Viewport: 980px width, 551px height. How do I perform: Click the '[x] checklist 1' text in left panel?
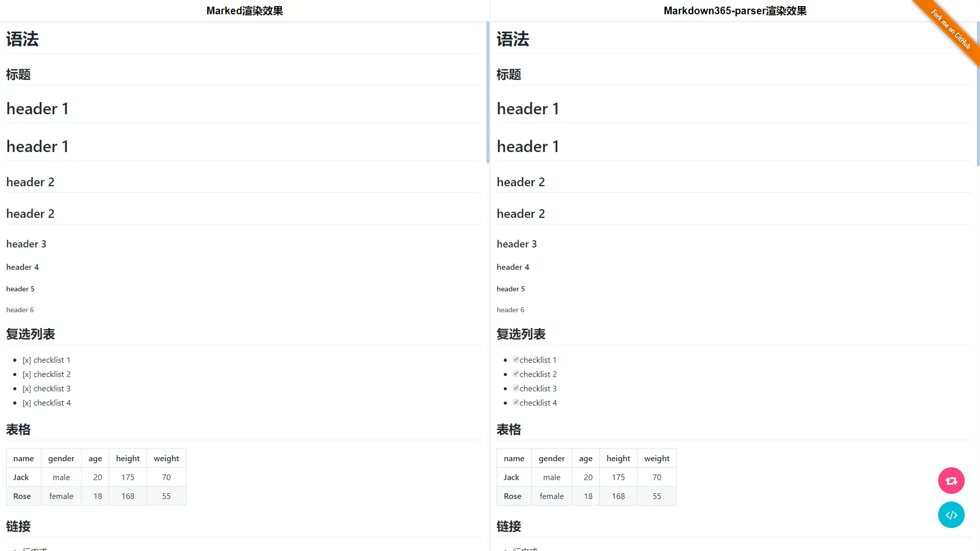(46, 360)
